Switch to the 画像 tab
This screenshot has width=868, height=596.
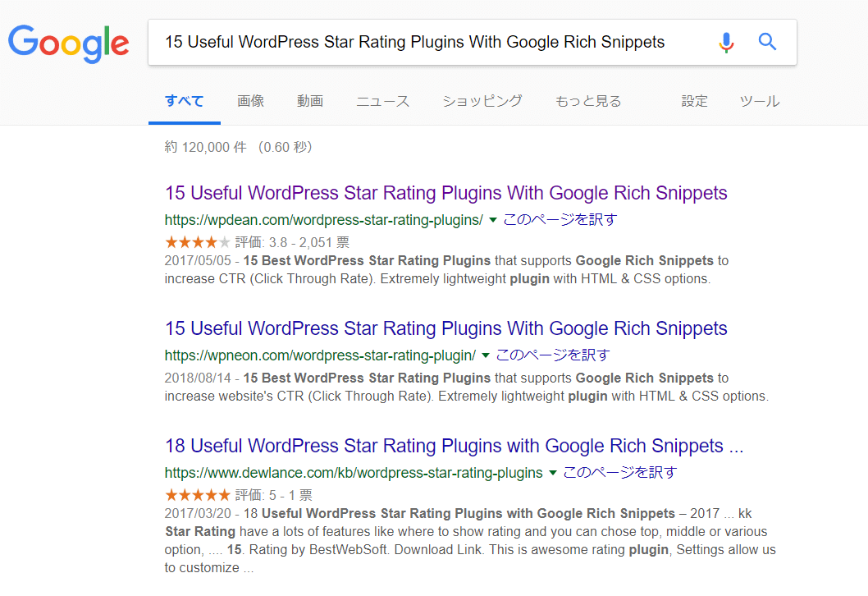(250, 102)
